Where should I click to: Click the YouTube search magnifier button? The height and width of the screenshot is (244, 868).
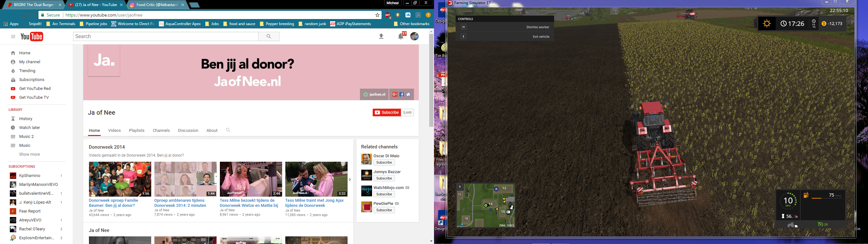coord(268,37)
